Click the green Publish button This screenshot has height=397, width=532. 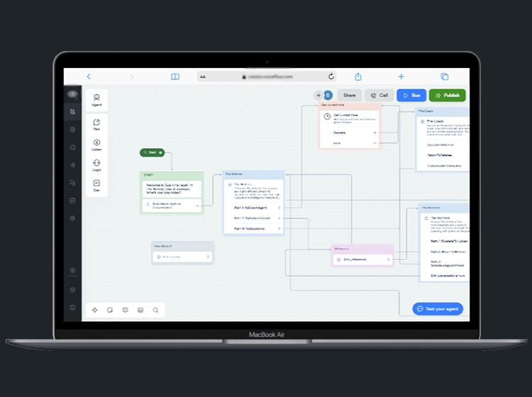[x=447, y=95]
